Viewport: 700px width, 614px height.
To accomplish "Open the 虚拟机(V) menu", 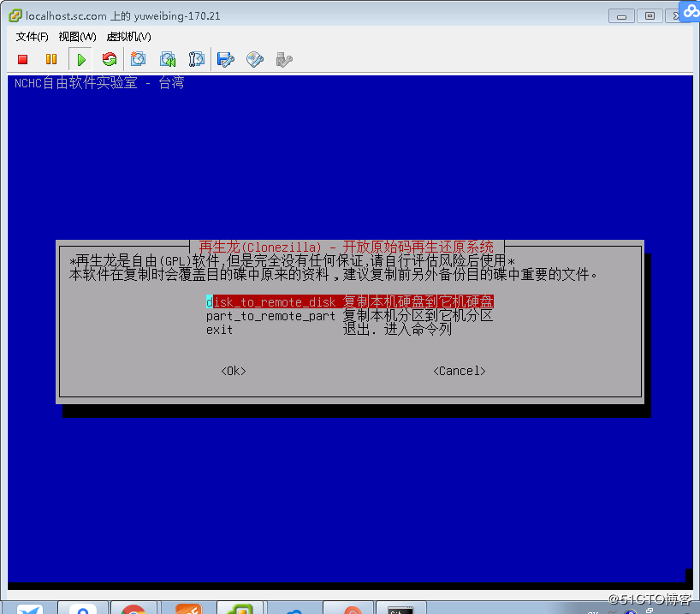I will click(129, 37).
